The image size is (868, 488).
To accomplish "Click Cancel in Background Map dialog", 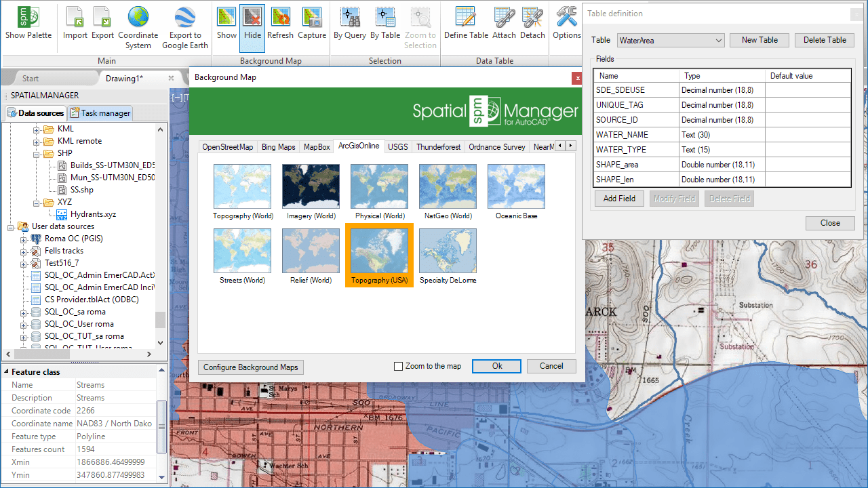I will coord(551,366).
